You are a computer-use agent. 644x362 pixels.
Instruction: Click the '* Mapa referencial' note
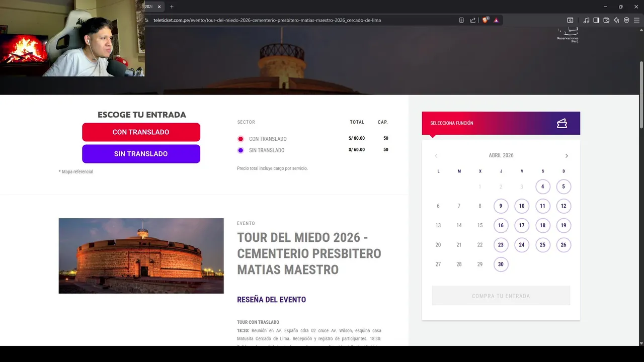click(x=76, y=171)
